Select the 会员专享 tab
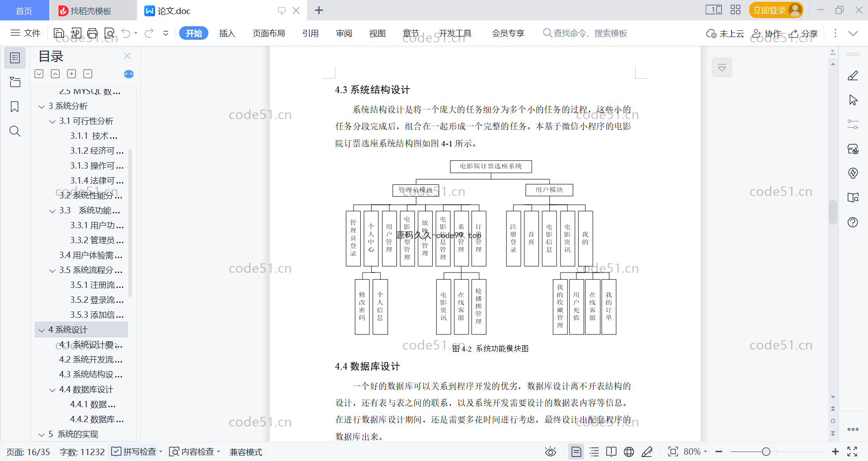The width and height of the screenshot is (868, 461). click(508, 33)
